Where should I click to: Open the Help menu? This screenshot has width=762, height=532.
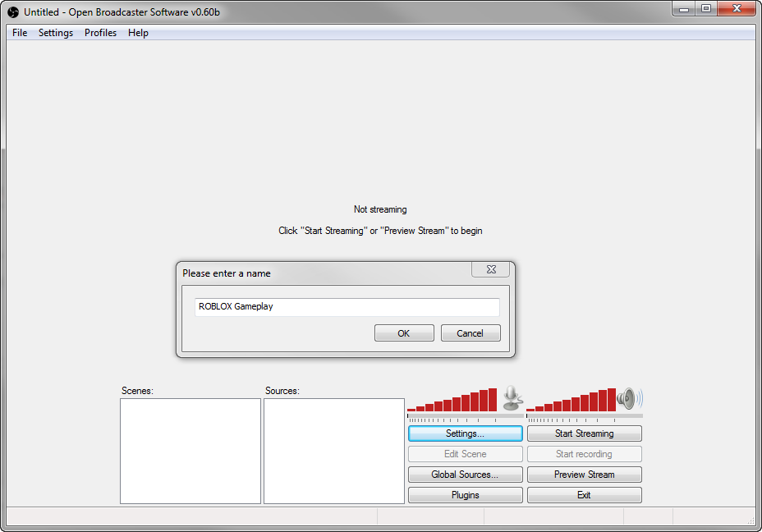[138, 33]
